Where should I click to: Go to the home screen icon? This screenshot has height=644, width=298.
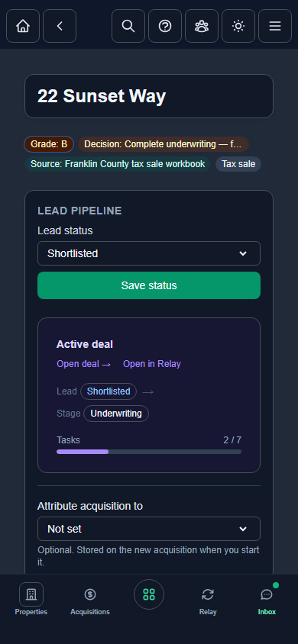pyautogui.click(x=23, y=26)
